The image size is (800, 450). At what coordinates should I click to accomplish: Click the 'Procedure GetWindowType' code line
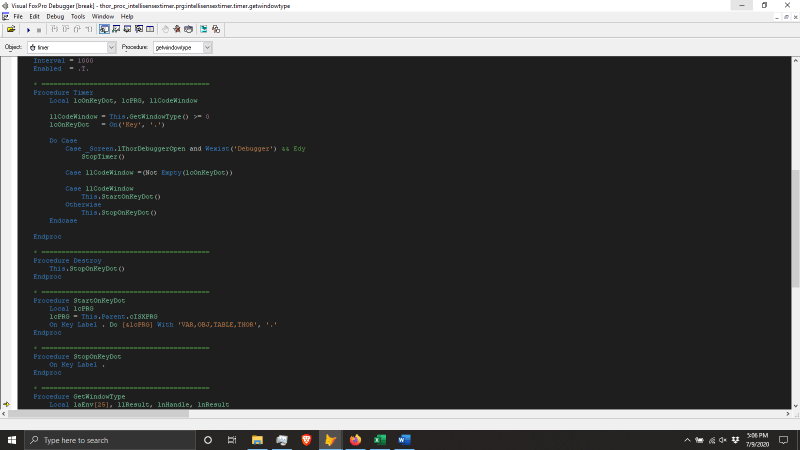click(79, 396)
